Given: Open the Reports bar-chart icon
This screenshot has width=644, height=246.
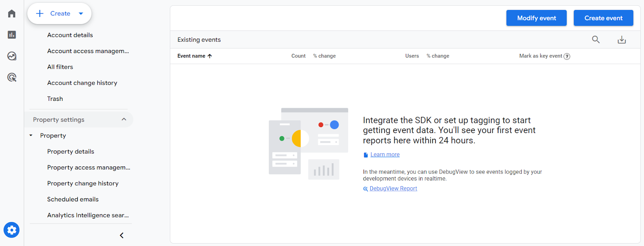Looking at the screenshot, I should (12, 35).
